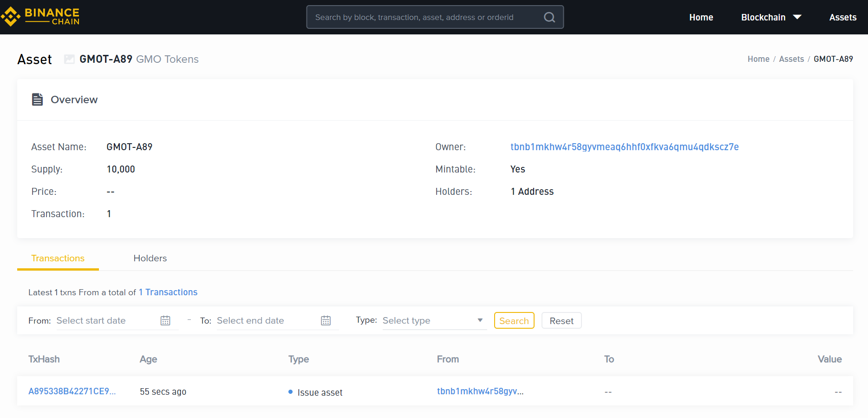Open the Select type dropdown
Screen dimensions: 868x418
coord(434,320)
